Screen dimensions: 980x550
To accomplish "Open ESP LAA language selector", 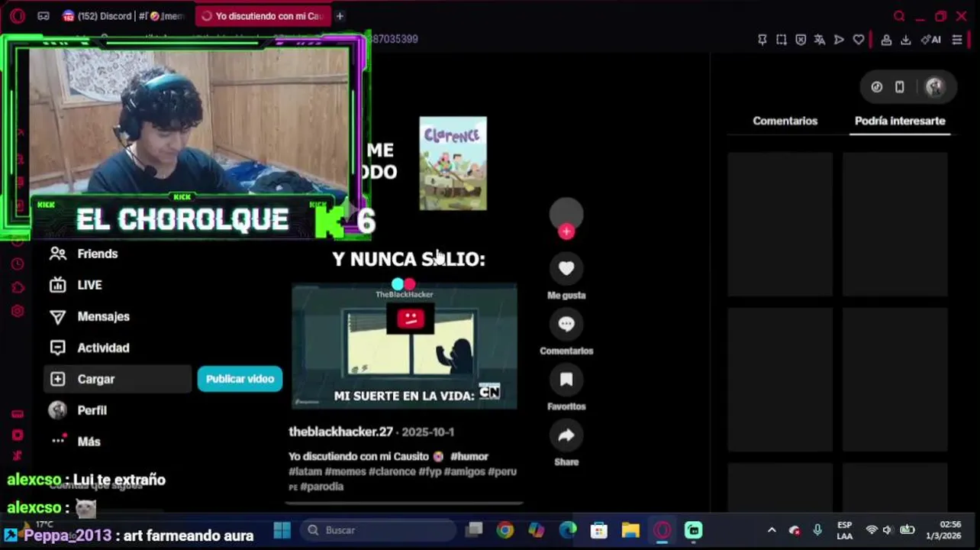I will click(844, 530).
